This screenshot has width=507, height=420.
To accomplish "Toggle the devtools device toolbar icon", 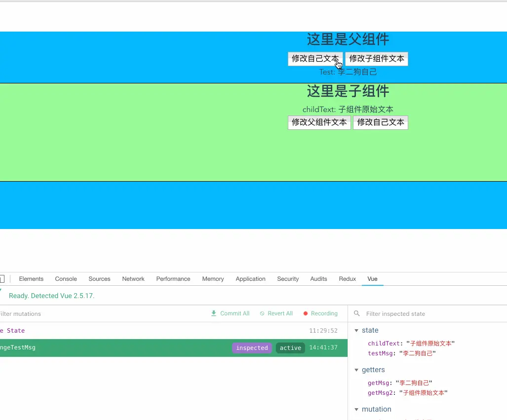I will click(x=2, y=279).
